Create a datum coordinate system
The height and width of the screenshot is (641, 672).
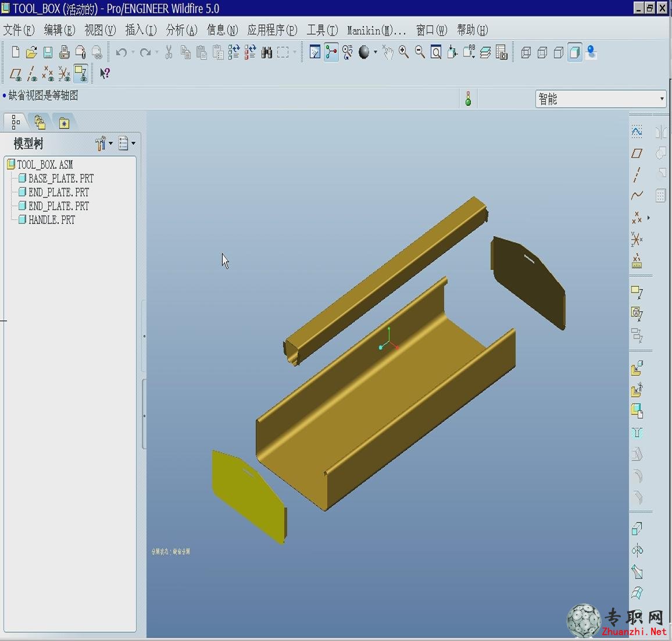pyautogui.click(x=637, y=239)
